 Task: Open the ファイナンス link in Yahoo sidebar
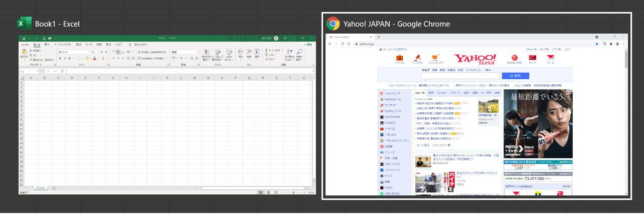coord(392,170)
